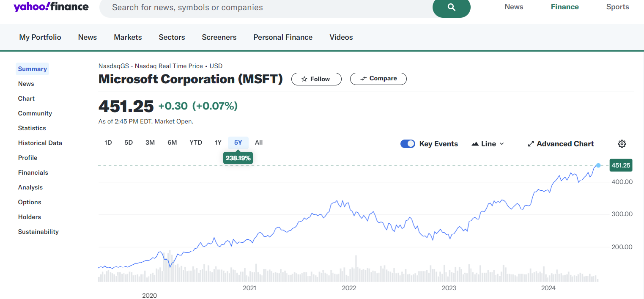Viewport: 644px width, 299px height.
Task: Go to Sports in top header
Action: tap(617, 7)
